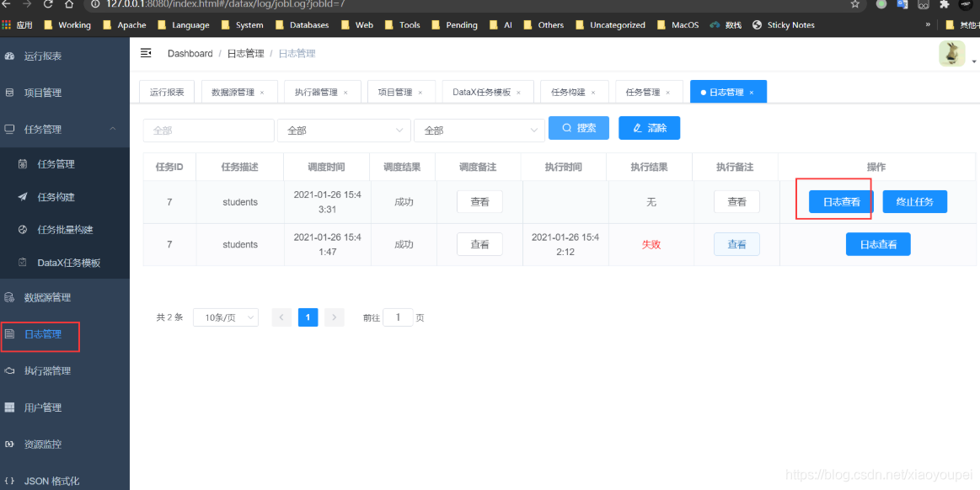Close the DataX任务模板 tab
This screenshot has height=490, width=980.
pyautogui.click(x=518, y=93)
